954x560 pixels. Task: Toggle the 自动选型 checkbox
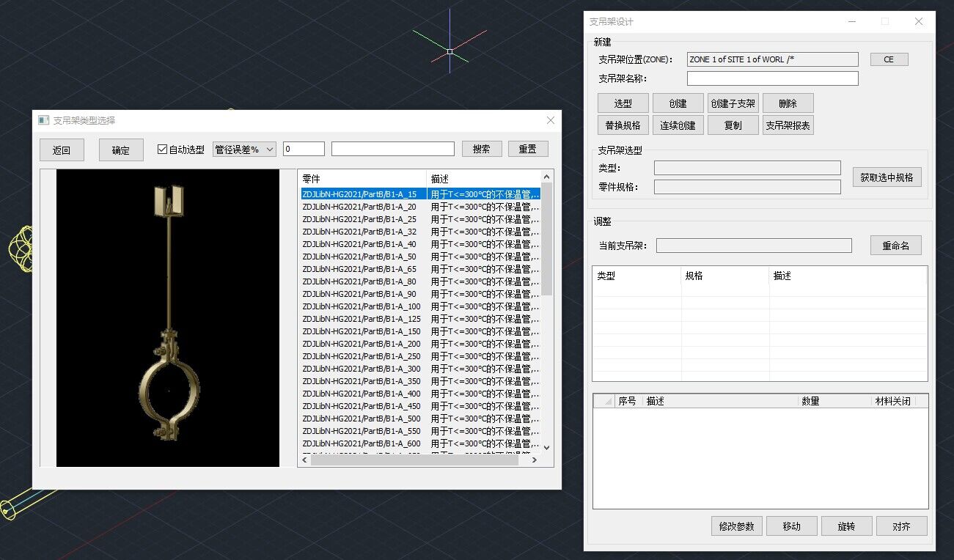163,150
